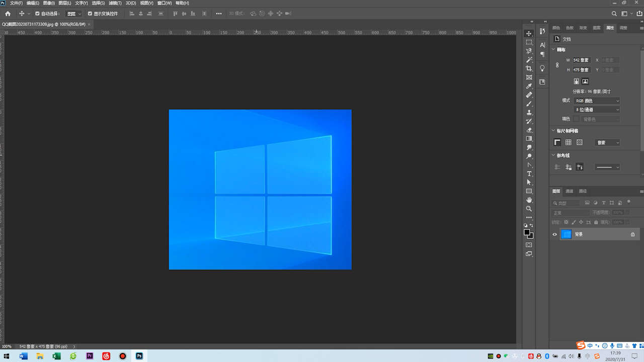This screenshot has height=362, width=644.
Task: Swap foreground and background colors
Action: pyautogui.click(x=532, y=226)
